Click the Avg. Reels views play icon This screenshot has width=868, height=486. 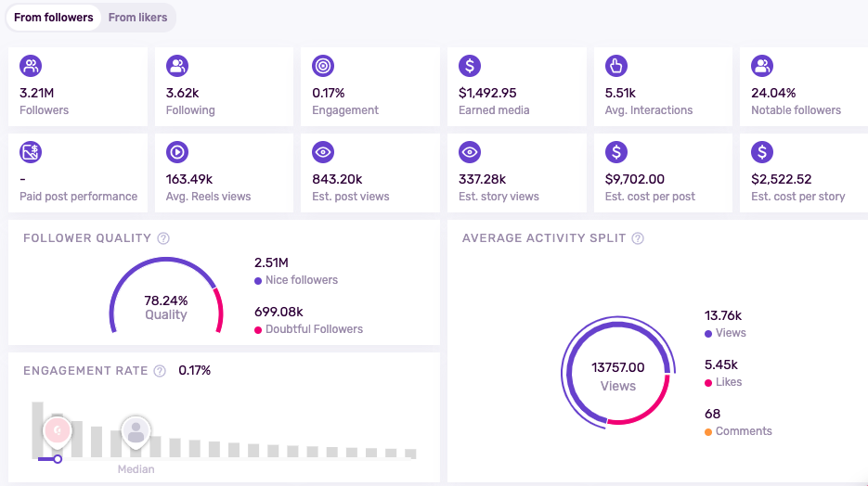[x=177, y=152]
